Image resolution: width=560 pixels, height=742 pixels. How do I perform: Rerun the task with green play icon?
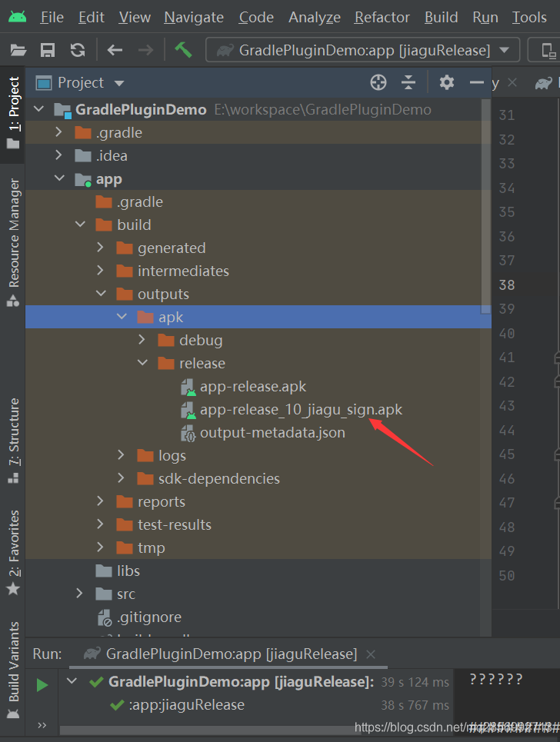point(42,684)
